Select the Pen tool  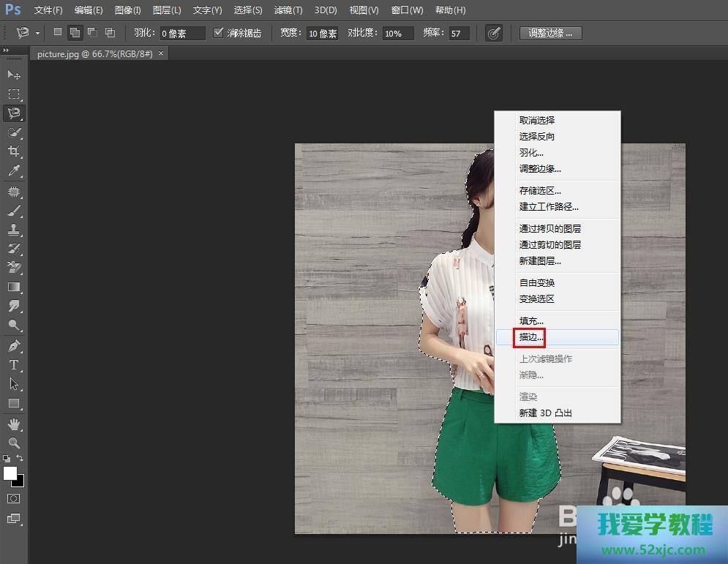tap(13, 346)
